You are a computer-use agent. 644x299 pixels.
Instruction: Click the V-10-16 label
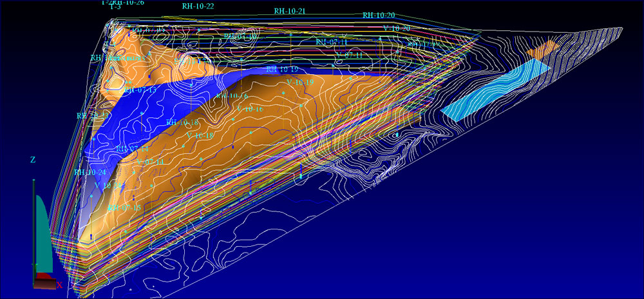pos(250,110)
